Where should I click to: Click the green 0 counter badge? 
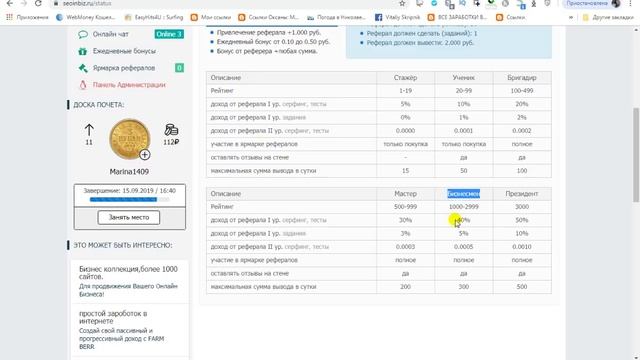179,68
